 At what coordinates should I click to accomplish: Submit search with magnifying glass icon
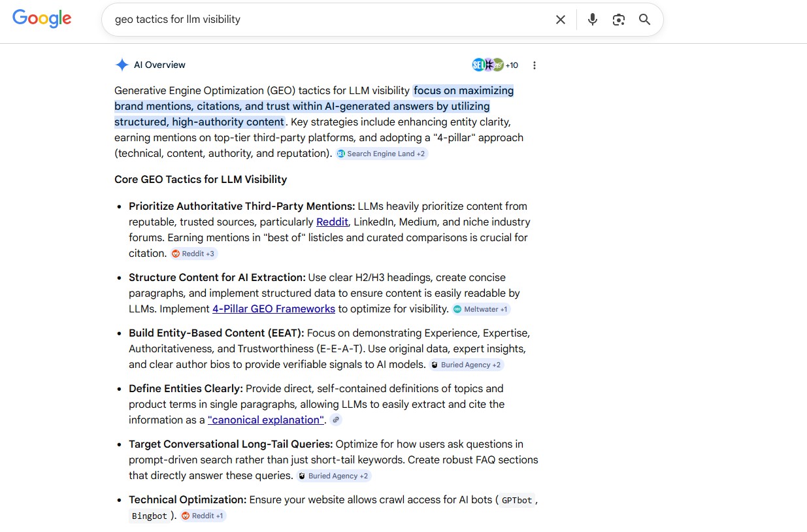click(645, 20)
